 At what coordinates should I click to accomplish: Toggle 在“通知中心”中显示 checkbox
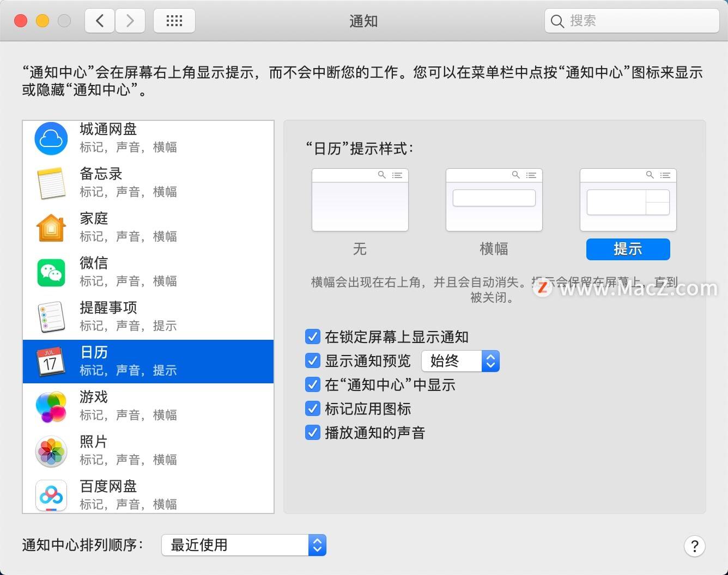pos(313,384)
